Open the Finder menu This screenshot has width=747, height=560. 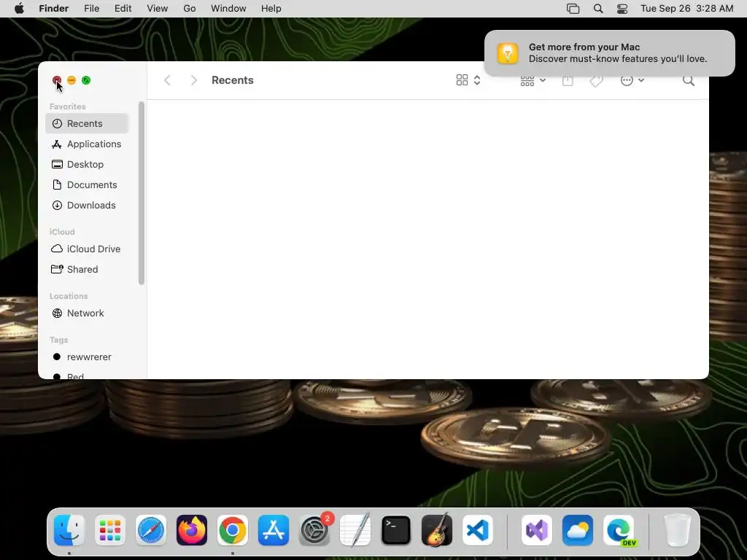tap(53, 9)
